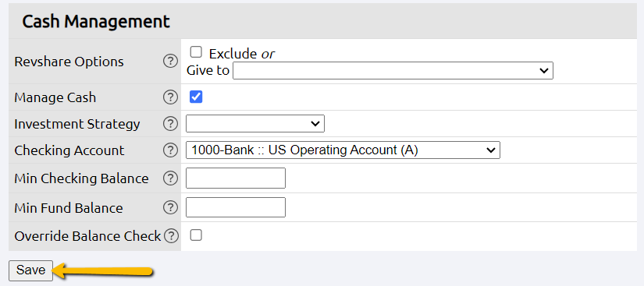
Task: Save the Cash Management settings
Action: tap(30, 270)
